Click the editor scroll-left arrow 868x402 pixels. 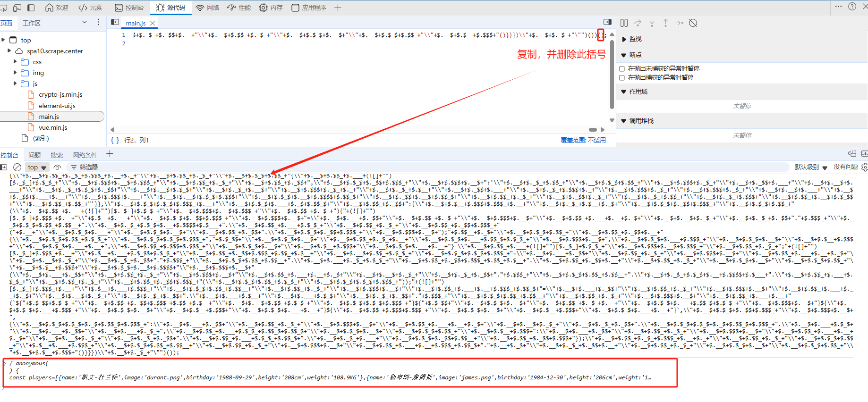112,130
